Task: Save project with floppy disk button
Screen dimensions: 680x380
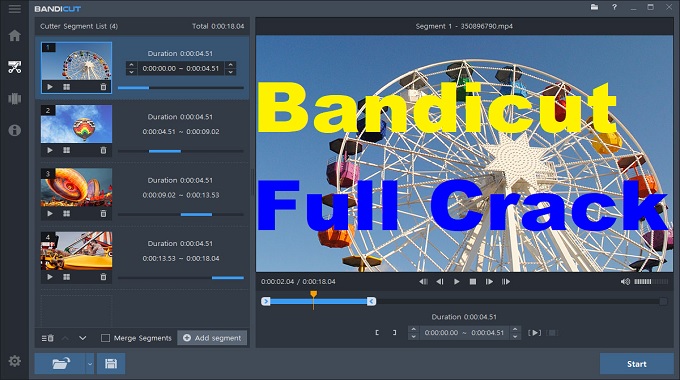Action: click(111, 364)
